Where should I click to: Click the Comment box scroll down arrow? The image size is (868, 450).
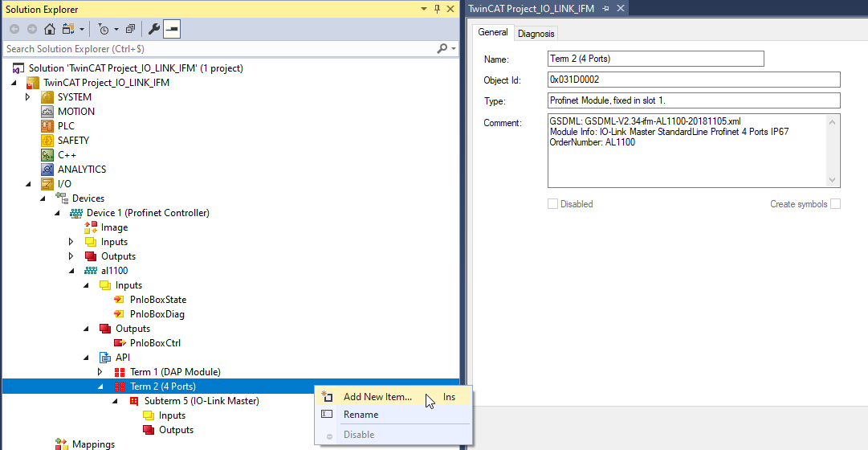tap(833, 181)
